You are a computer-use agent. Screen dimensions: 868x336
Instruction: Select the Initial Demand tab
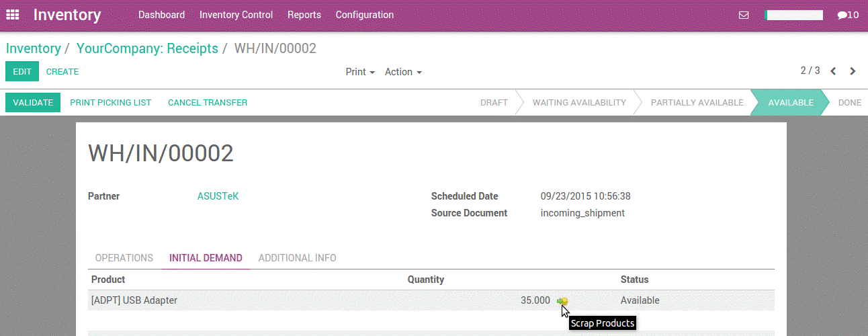pos(206,258)
